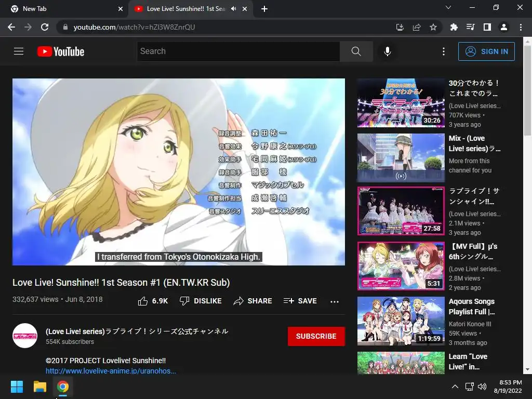Click the scrollbar down arrow

pos(528,369)
